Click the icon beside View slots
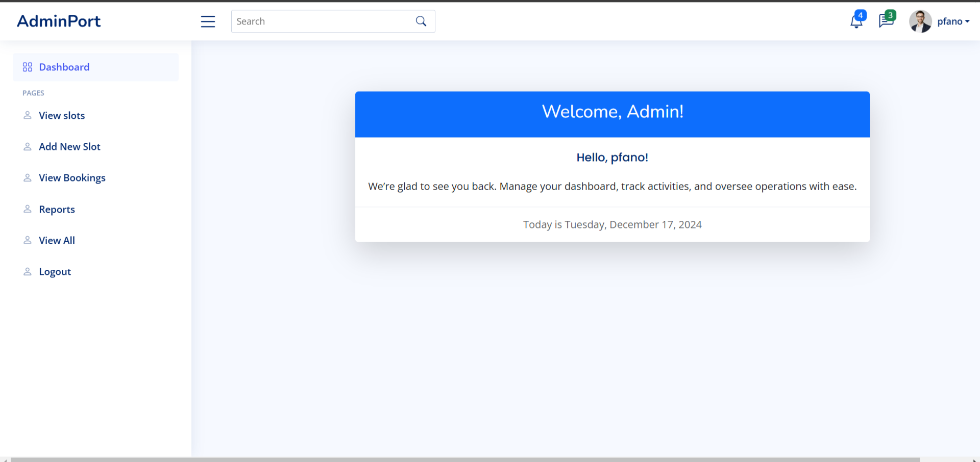This screenshot has width=980, height=462. tap(28, 116)
